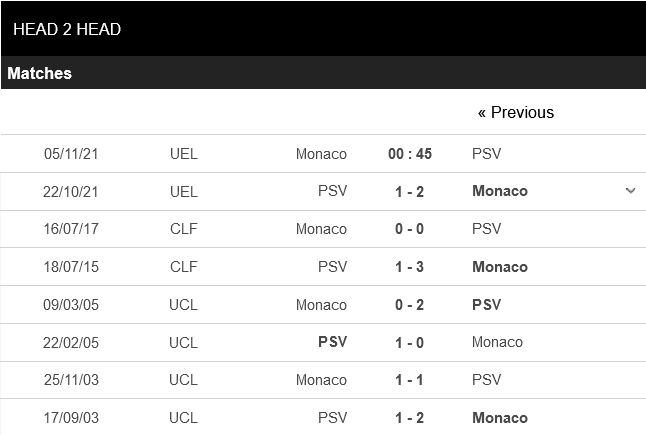Click bold PSV winner in 09/03/05 row
The height and width of the screenshot is (435, 646).
[487, 305]
